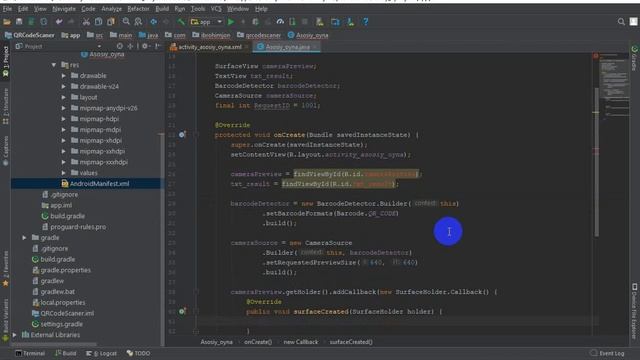Switch to activity_asosiy_oyna.xml tab
The image size is (640, 360).
click(x=210, y=47)
